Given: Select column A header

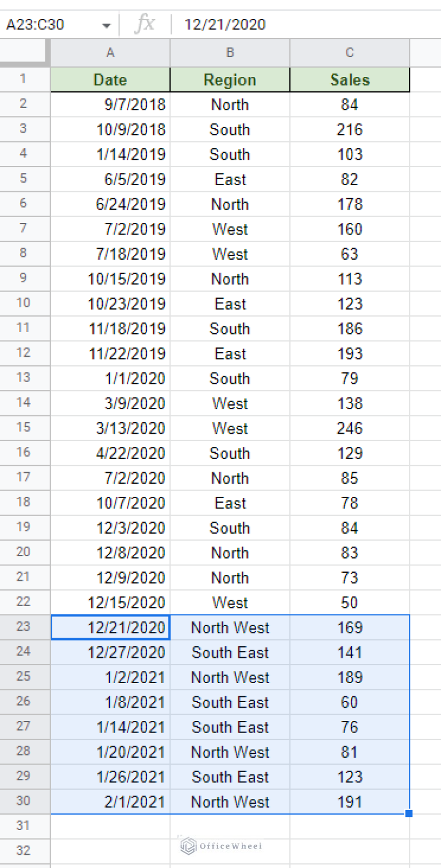Looking at the screenshot, I should [110, 53].
